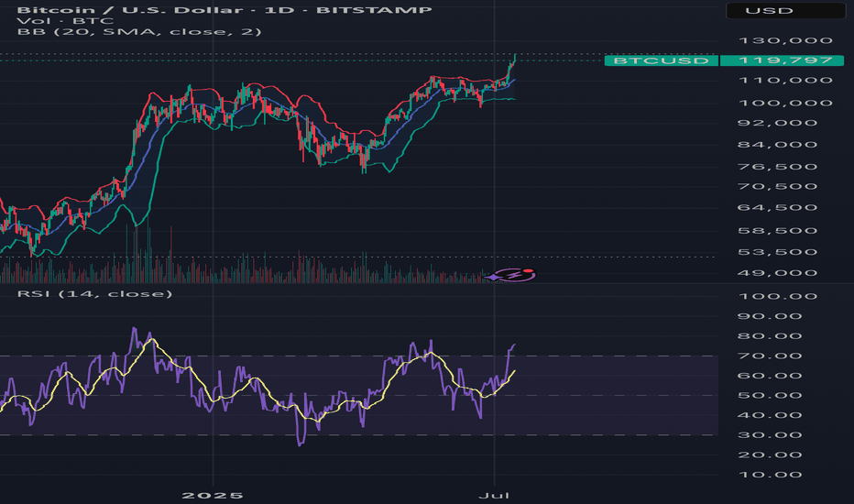Click the purple lightning bolt event icon
Image resolution: width=854 pixels, height=504 pixels.
coord(514,275)
